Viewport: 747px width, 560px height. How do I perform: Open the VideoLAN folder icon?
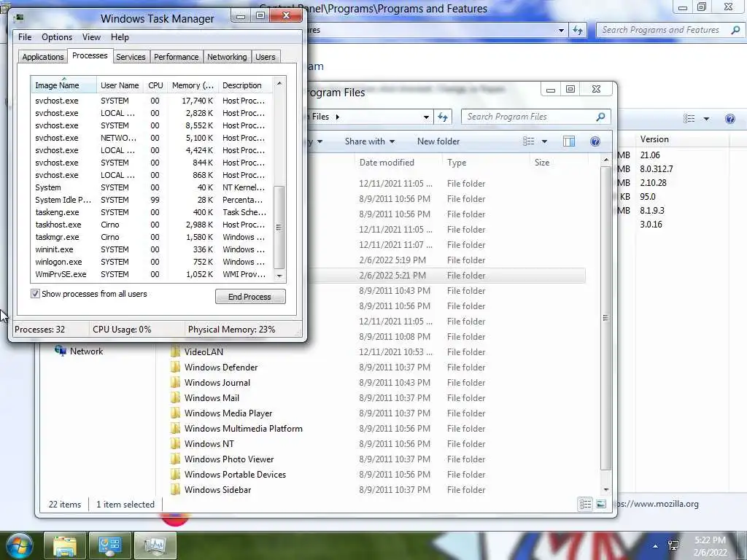point(176,352)
